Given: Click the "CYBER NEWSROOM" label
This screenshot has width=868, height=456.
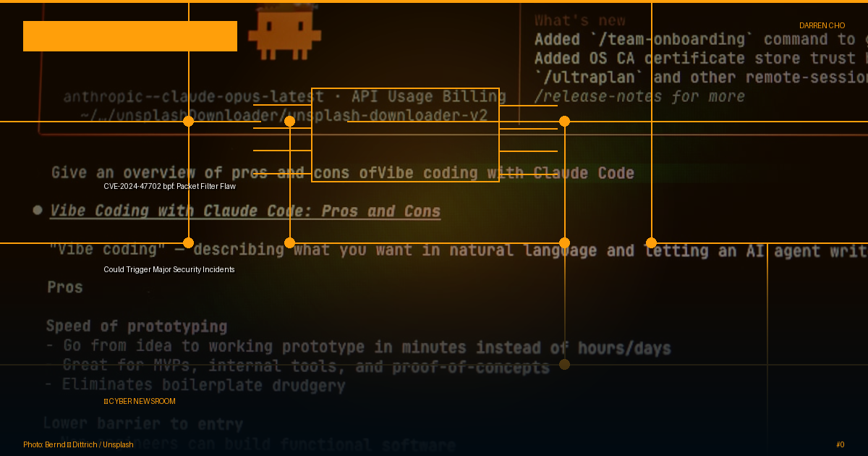Looking at the screenshot, I should pos(140,401).
